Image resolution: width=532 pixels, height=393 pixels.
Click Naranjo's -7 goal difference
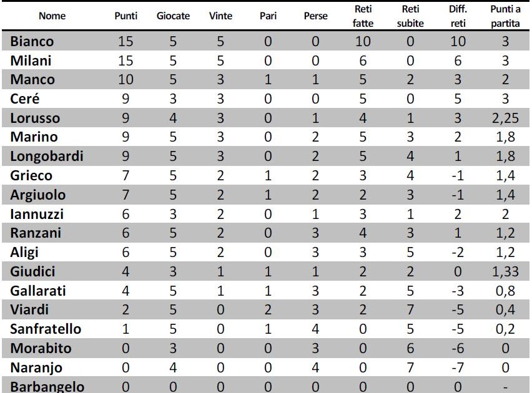458,367
